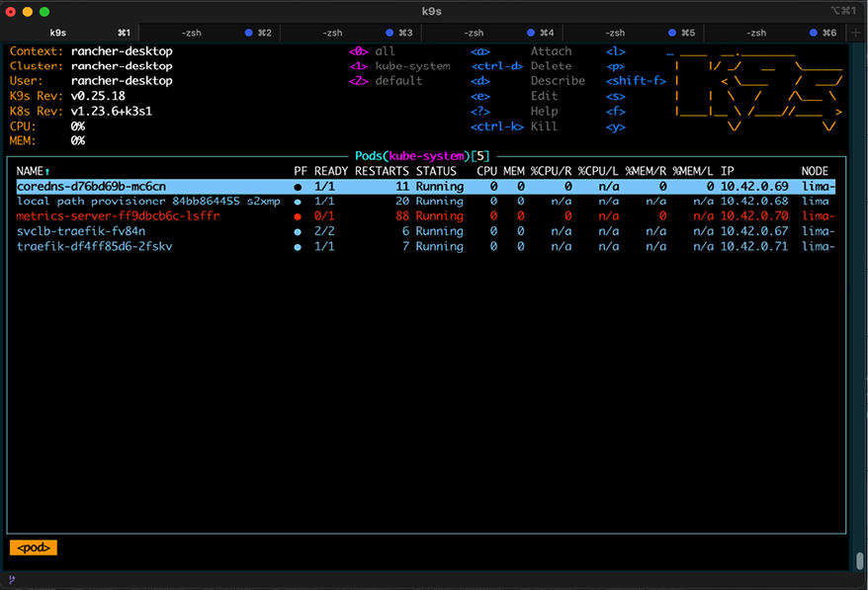This screenshot has height=590, width=868.
Task: Click the Delete command hint
Action: [551, 66]
